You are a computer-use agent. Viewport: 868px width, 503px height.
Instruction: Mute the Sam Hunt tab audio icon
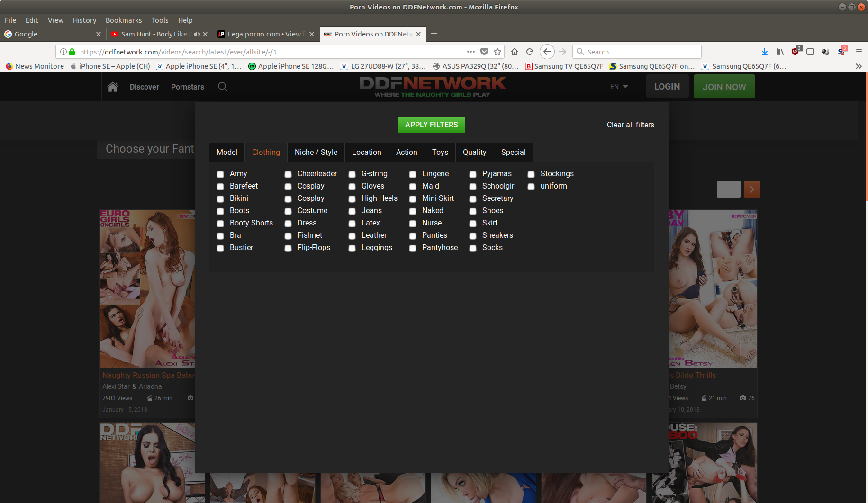[197, 34]
